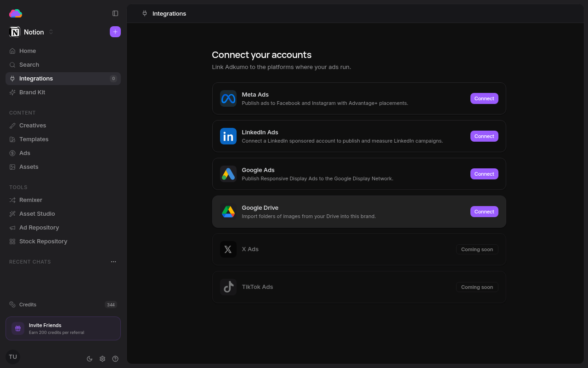Viewport: 588px width, 368px height.
Task: Open Assets section
Action: 63,167
